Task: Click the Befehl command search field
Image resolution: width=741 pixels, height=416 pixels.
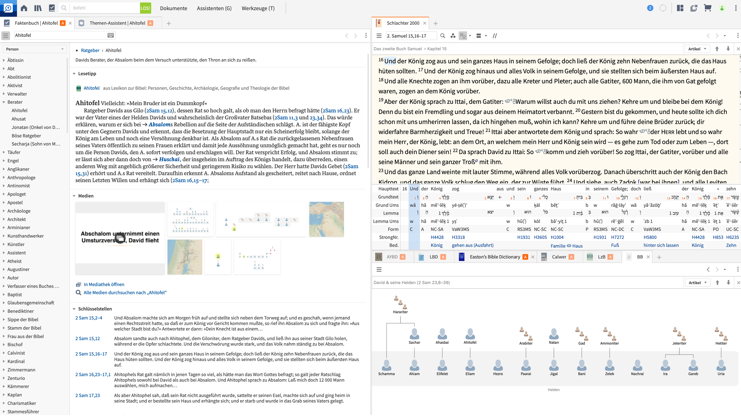Action: pyautogui.click(x=100, y=8)
